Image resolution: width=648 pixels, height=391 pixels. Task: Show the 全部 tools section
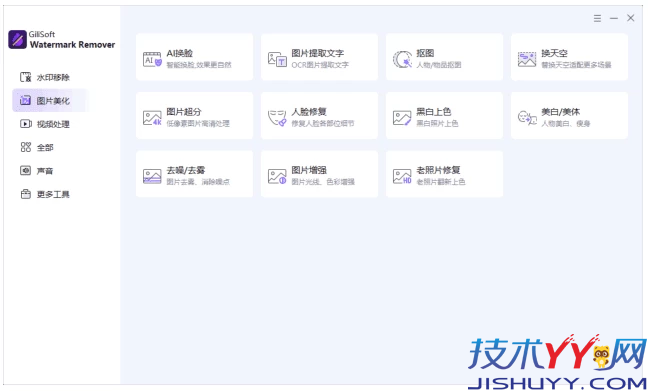(x=50, y=147)
